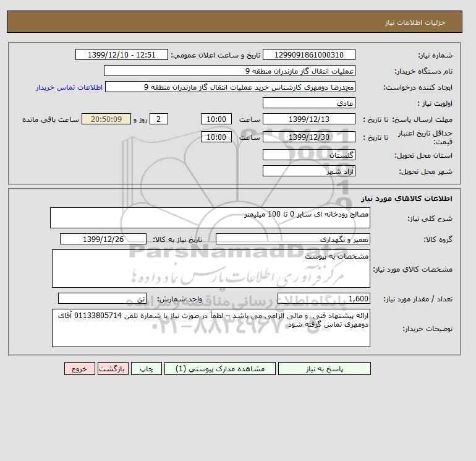Click the تاریخ نیاز به کالا field 1399/12/26
Screen dimensions: 476x461
click(x=103, y=239)
